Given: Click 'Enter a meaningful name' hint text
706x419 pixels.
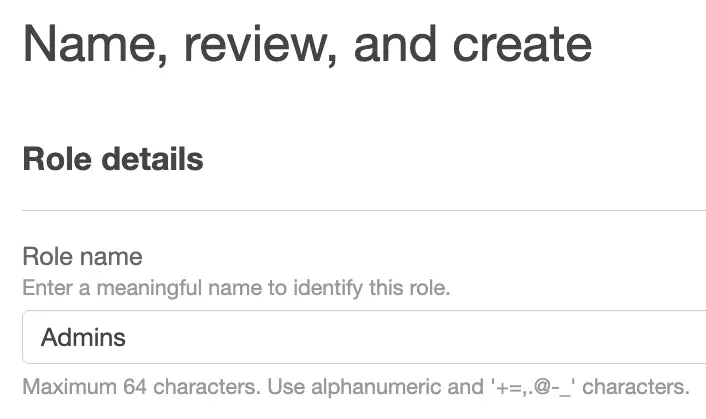Looking at the screenshot, I should tap(130, 290).
